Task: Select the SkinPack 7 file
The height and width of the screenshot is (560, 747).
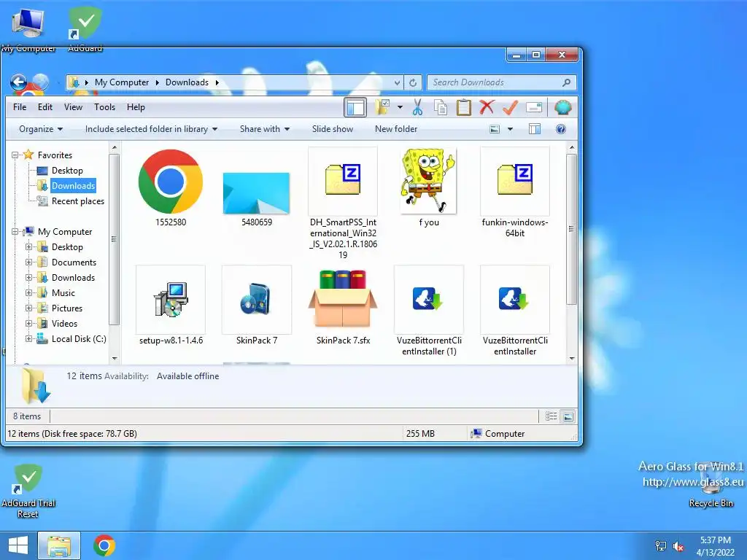Action: (256, 306)
